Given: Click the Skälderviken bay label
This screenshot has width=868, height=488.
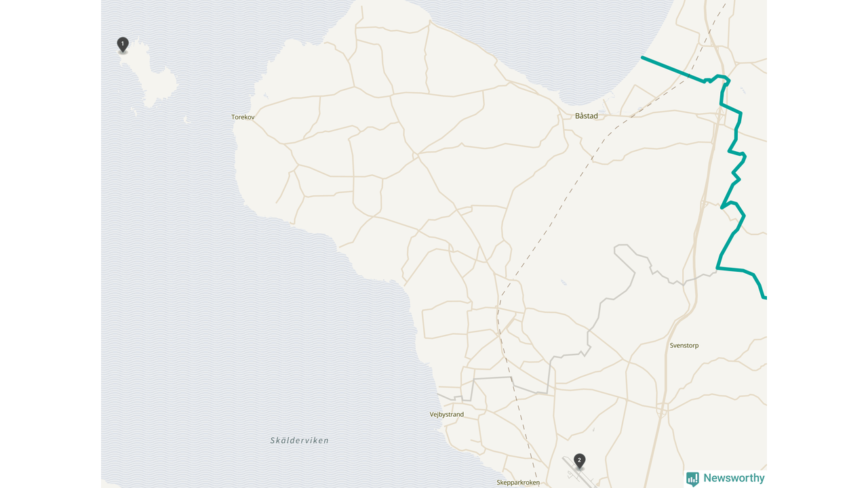Looking at the screenshot, I should [299, 441].
